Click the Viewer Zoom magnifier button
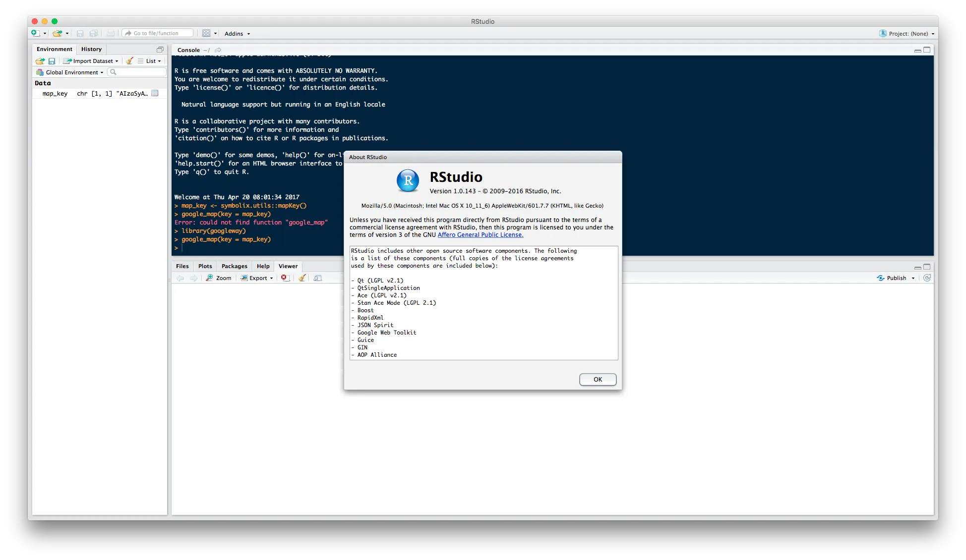The width and height of the screenshot is (966, 560). [x=219, y=278]
